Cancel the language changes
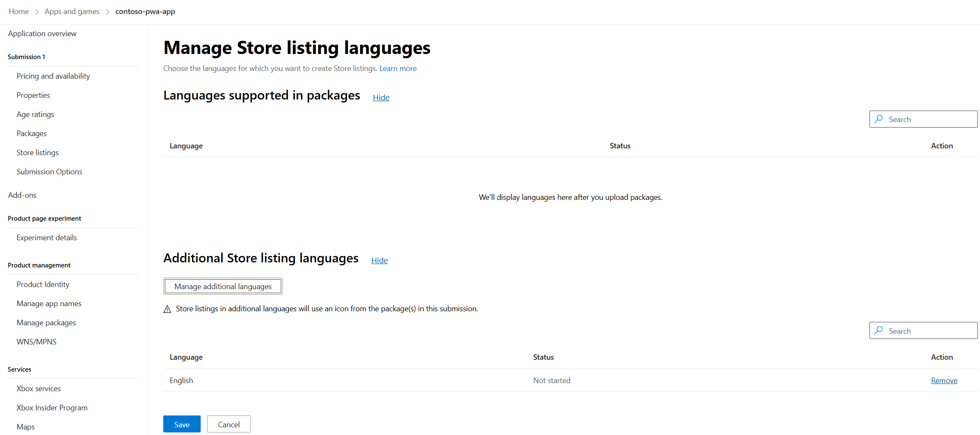This screenshot has height=435, width=980. click(229, 424)
